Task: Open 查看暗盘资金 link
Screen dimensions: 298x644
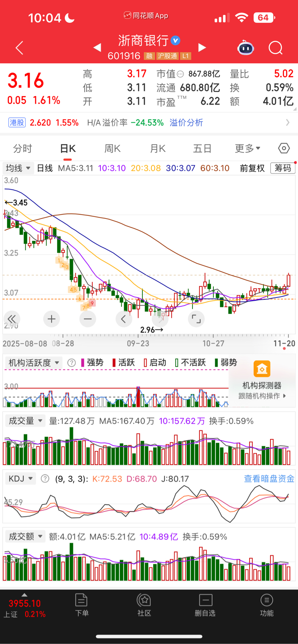Action: click(269, 479)
